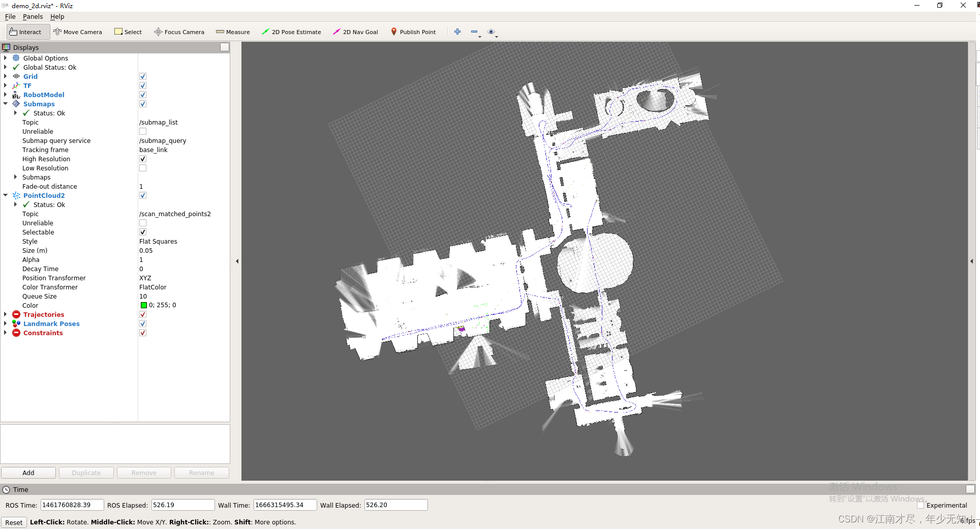The width and height of the screenshot is (980, 529).
Task: Expand the Landmark Poses display
Action: point(6,324)
